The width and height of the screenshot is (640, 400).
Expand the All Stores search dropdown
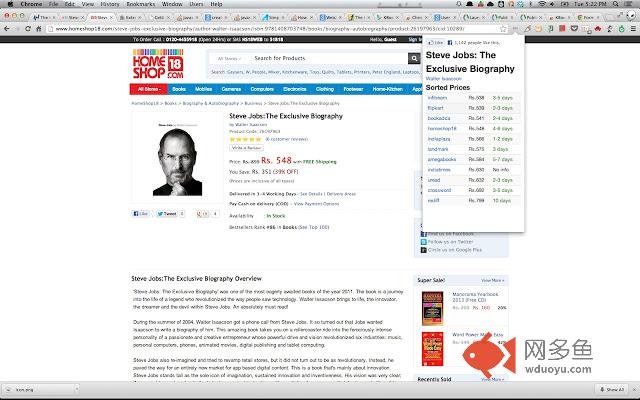[x=229, y=58]
